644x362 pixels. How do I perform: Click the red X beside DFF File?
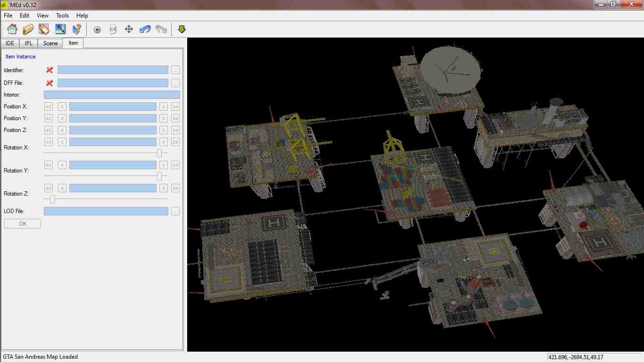pyautogui.click(x=50, y=83)
